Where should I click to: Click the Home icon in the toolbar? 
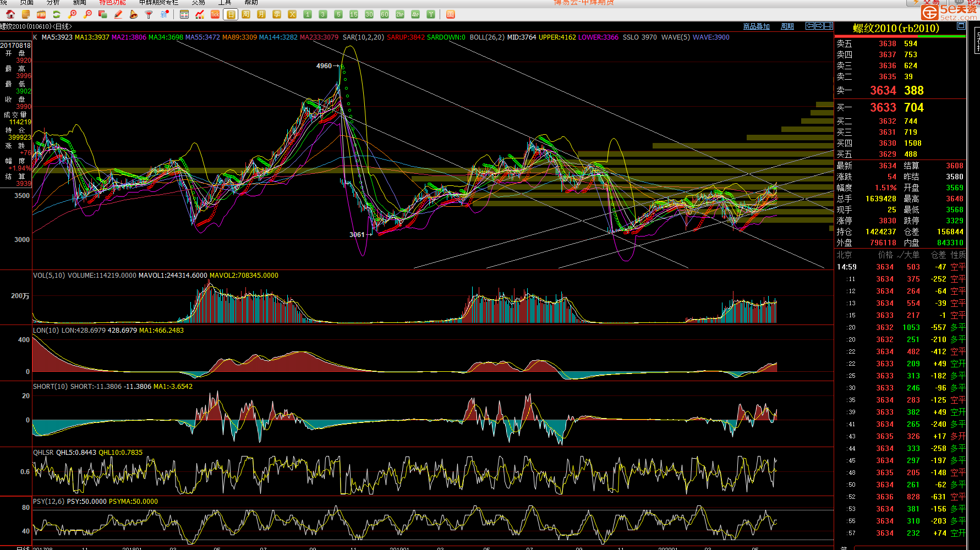click(x=10, y=15)
